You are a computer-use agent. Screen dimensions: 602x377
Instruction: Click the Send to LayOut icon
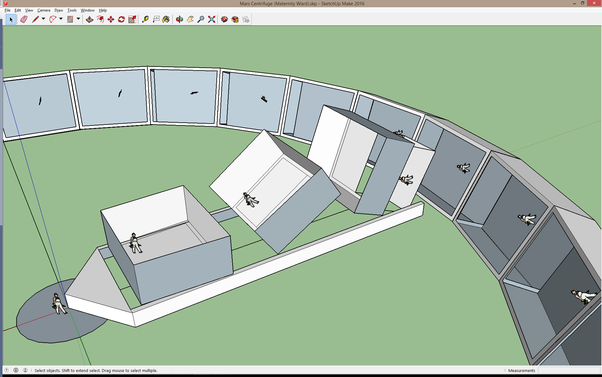246,19
